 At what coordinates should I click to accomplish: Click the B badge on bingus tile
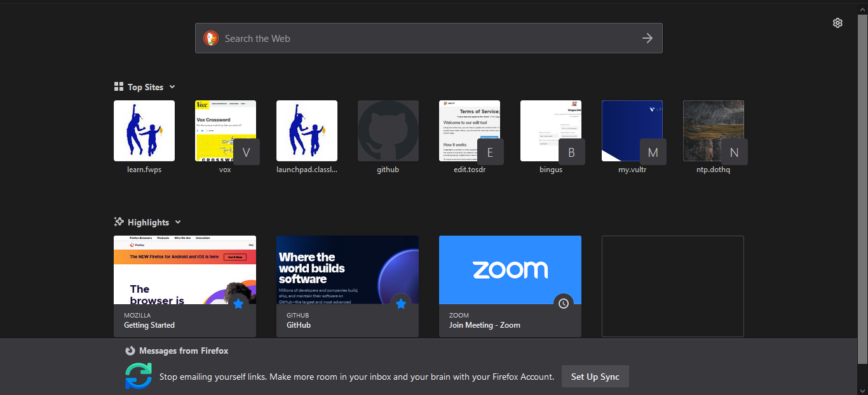point(572,152)
